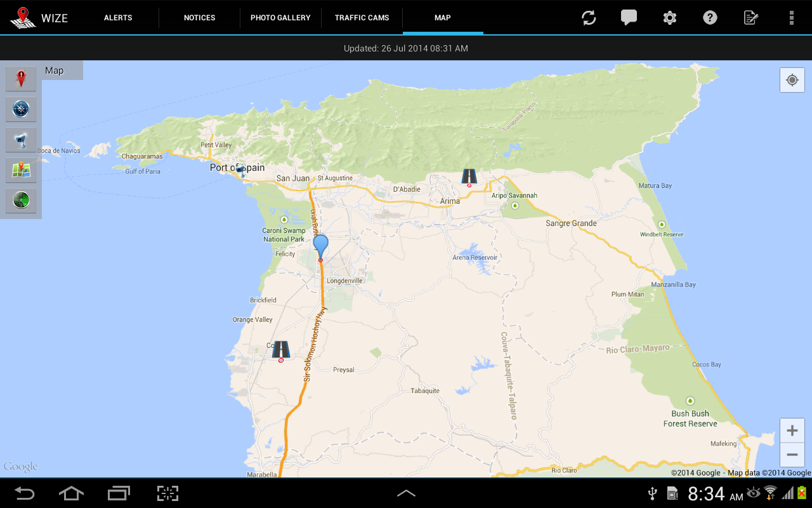The image size is (812, 508).
Task: Tap the Chaguaramas label
Action: tap(142, 156)
